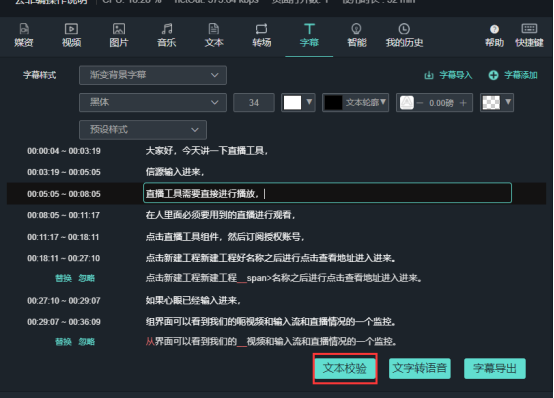Click the 0.00磅 outline width value
Screen dimensions: 554x398
[441, 103]
